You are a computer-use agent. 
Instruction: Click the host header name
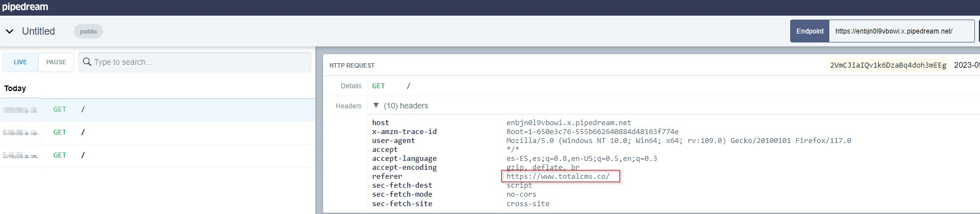click(x=380, y=122)
